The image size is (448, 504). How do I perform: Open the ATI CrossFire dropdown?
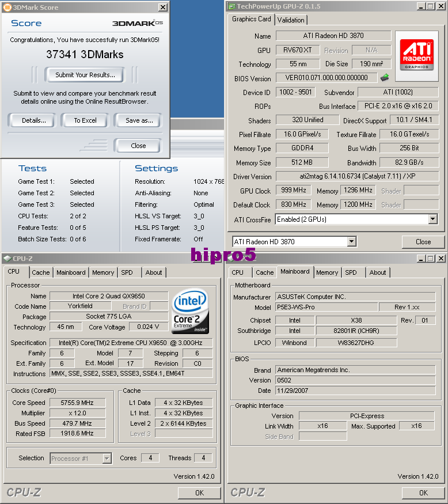[x=433, y=219]
